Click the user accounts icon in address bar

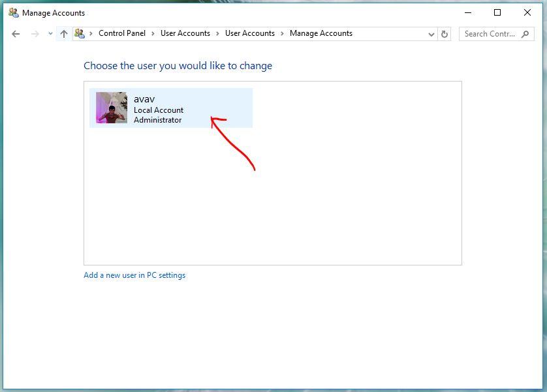(80, 34)
